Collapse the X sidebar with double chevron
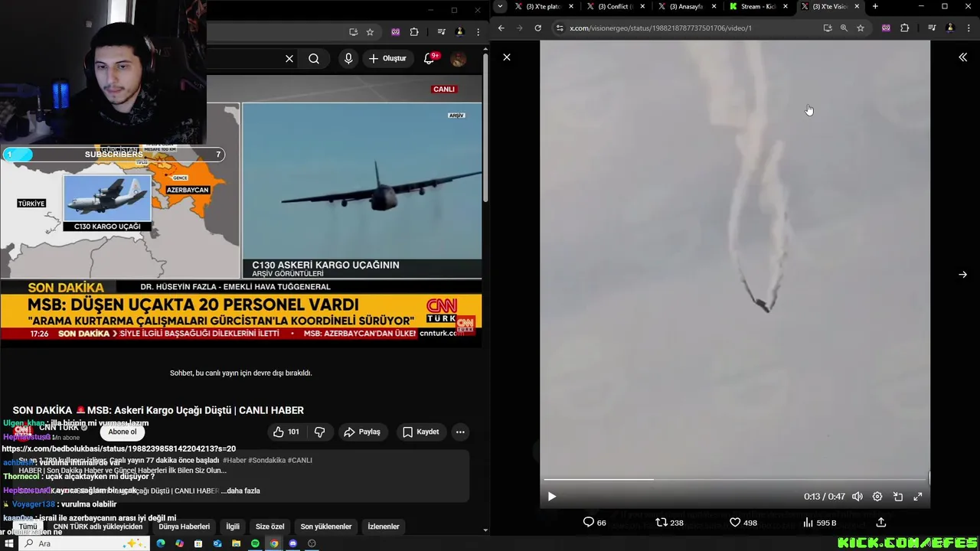Image resolution: width=980 pixels, height=551 pixels. click(x=963, y=57)
